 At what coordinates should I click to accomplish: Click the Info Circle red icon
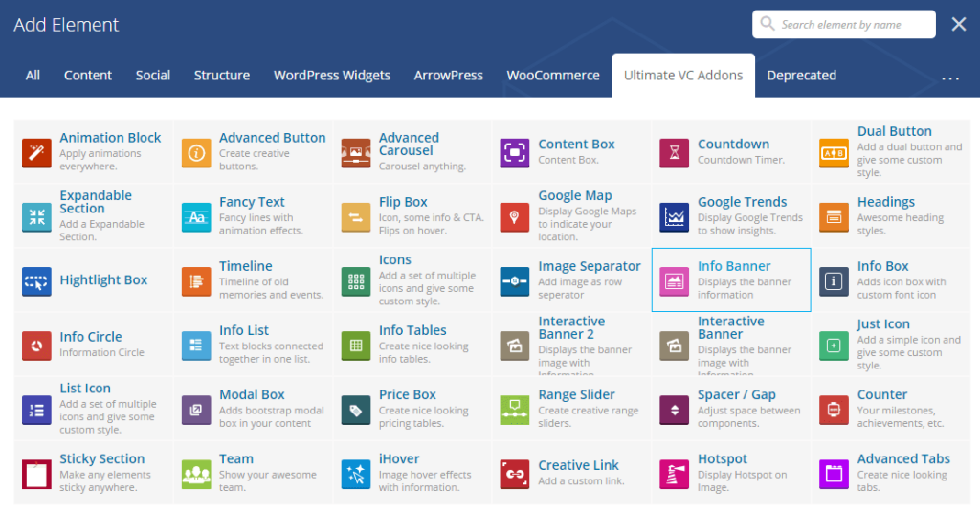tap(36, 346)
